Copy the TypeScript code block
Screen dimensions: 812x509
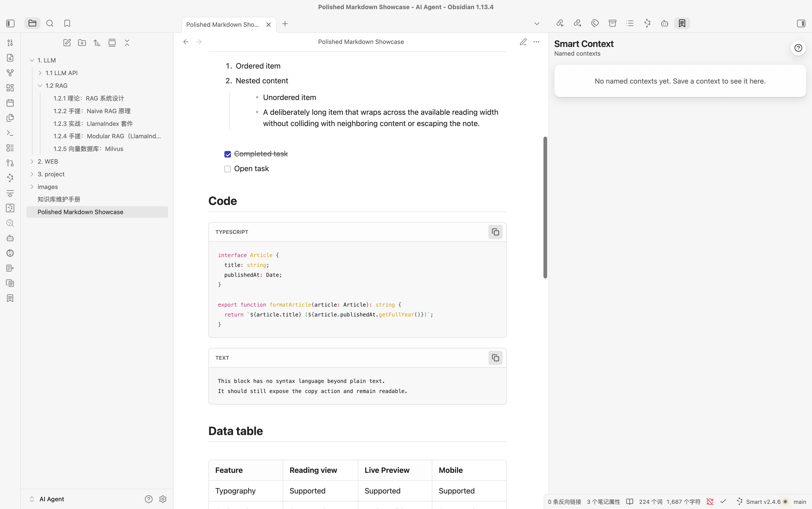496,232
